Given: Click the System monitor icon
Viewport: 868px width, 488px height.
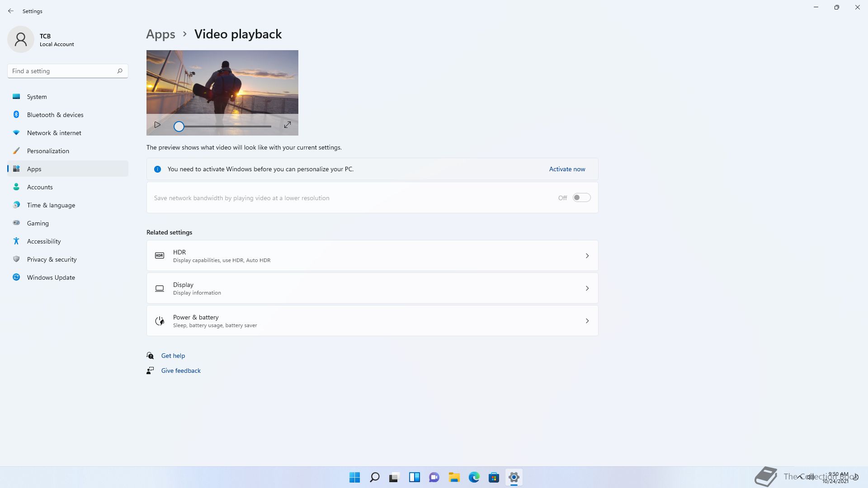Looking at the screenshot, I should [x=16, y=96].
